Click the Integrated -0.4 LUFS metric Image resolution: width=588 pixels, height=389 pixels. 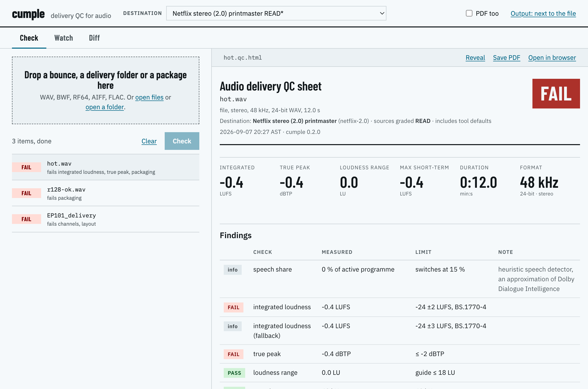point(237,181)
